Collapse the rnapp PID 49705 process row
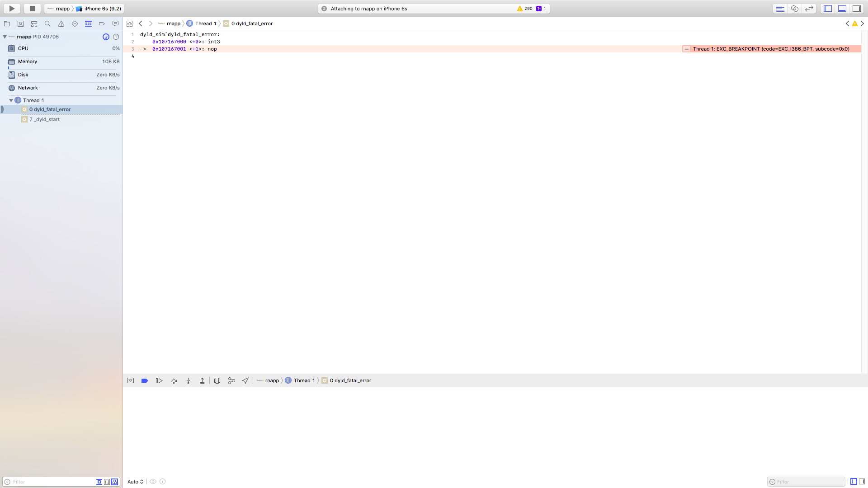 [5, 37]
